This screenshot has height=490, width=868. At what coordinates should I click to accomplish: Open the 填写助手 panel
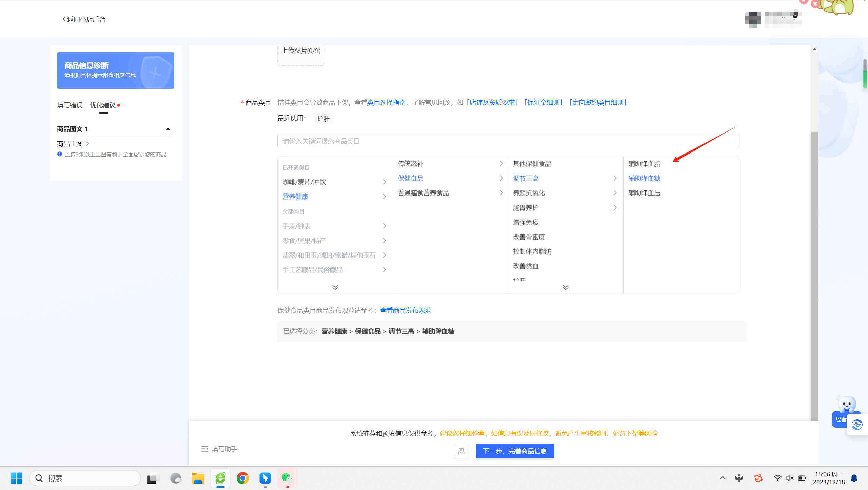[x=219, y=449]
